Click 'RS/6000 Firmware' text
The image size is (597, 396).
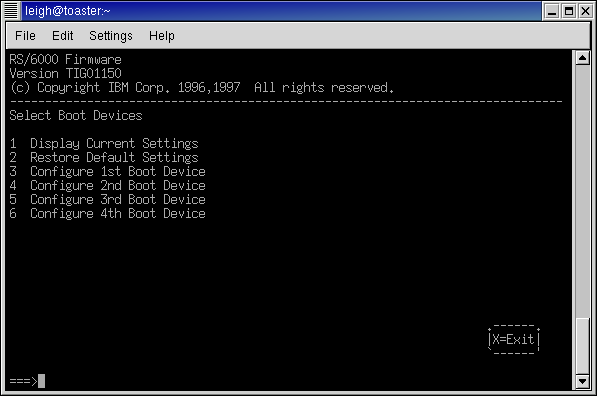65,59
